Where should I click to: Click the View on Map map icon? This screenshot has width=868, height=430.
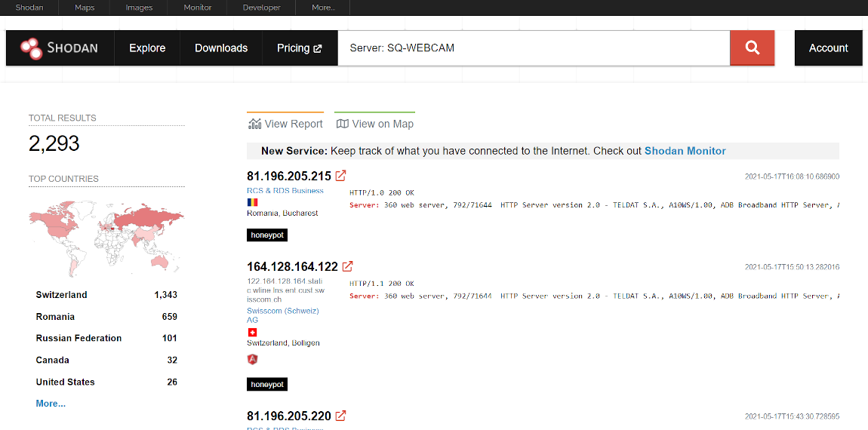click(x=343, y=124)
